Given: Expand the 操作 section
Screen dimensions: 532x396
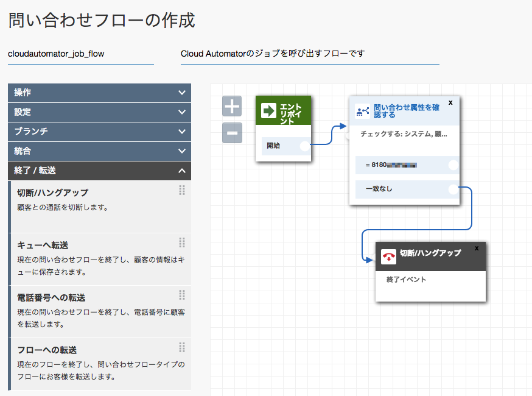Looking at the screenshot, I should tap(97, 93).
